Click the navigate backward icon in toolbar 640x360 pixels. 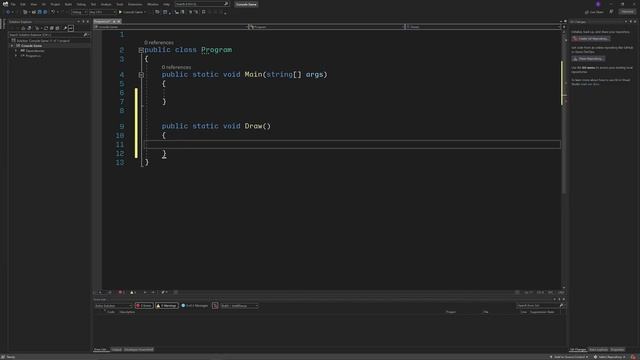[x=8, y=12]
